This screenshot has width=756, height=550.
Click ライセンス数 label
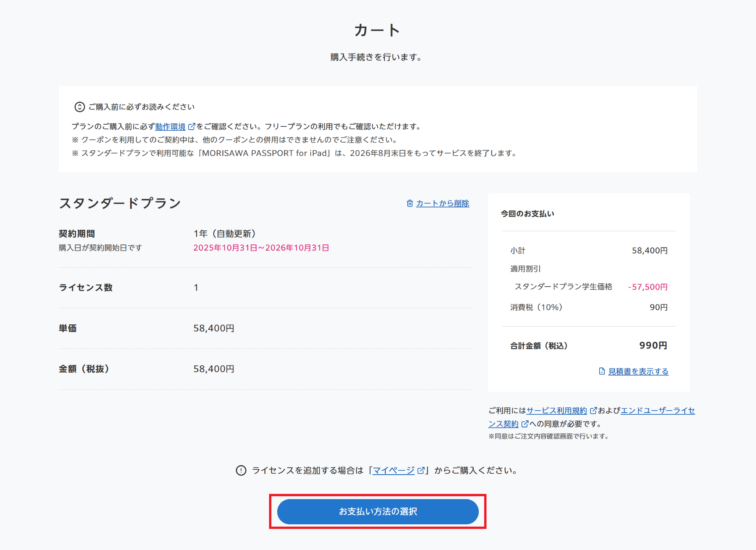(86, 287)
